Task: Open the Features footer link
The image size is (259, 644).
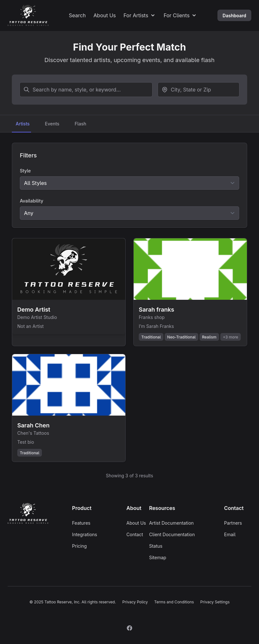Action: [x=81, y=523]
